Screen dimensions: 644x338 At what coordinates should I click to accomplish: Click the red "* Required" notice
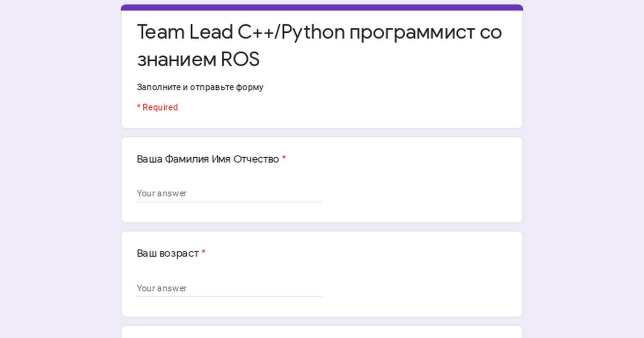[157, 107]
